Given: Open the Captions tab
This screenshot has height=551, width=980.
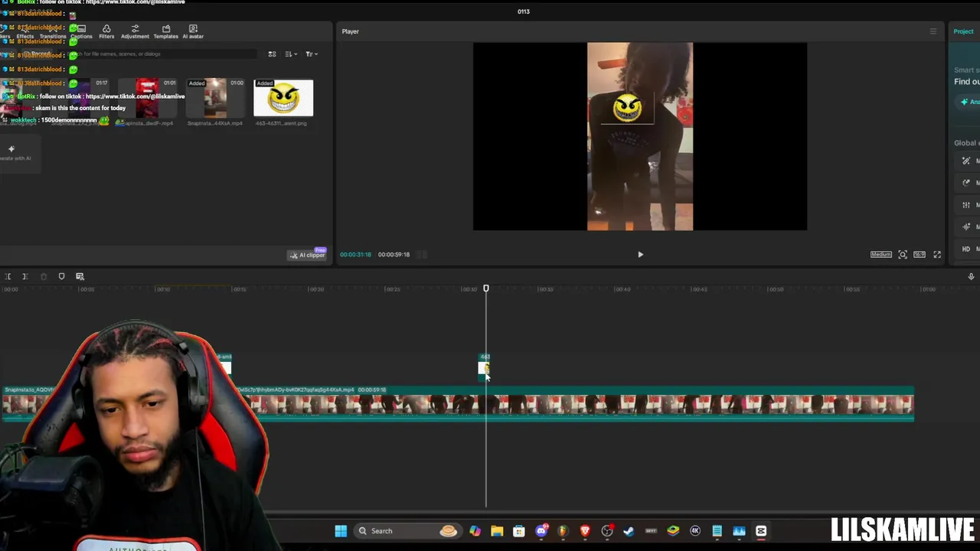Looking at the screenshot, I should pyautogui.click(x=81, y=31).
